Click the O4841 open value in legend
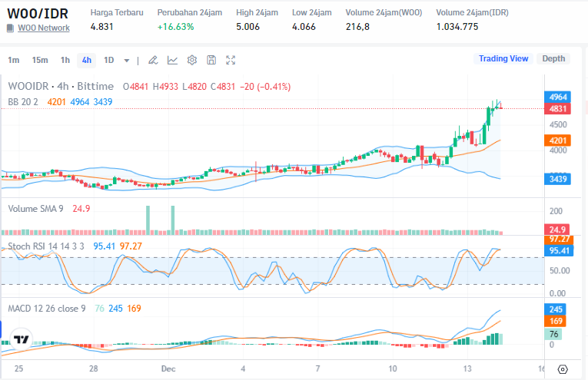 click(x=136, y=87)
